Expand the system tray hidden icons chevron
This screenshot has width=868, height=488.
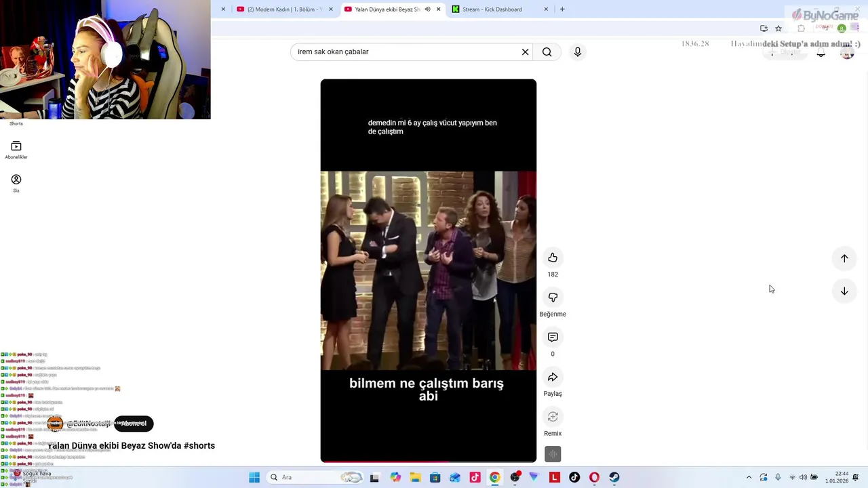pos(749,477)
